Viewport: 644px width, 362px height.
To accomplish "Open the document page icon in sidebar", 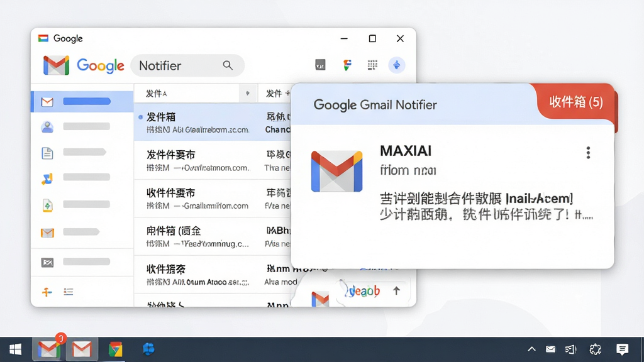I will (47, 153).
